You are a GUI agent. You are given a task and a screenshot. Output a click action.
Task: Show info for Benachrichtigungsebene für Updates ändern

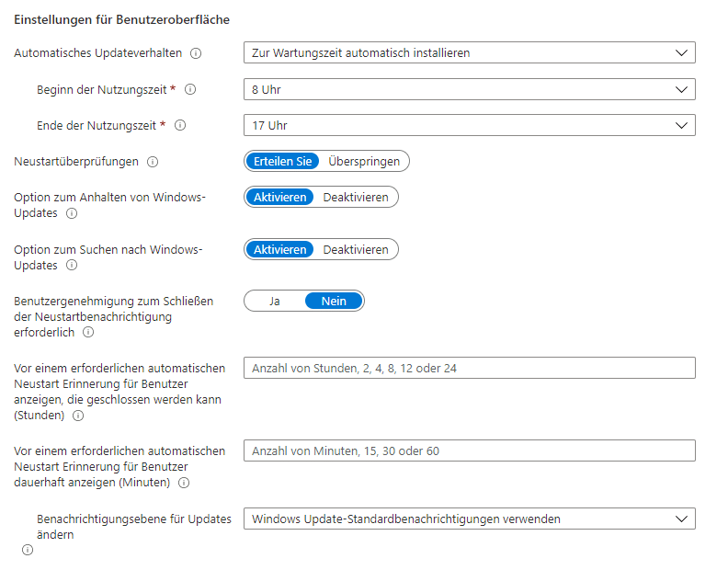point(27,550)
